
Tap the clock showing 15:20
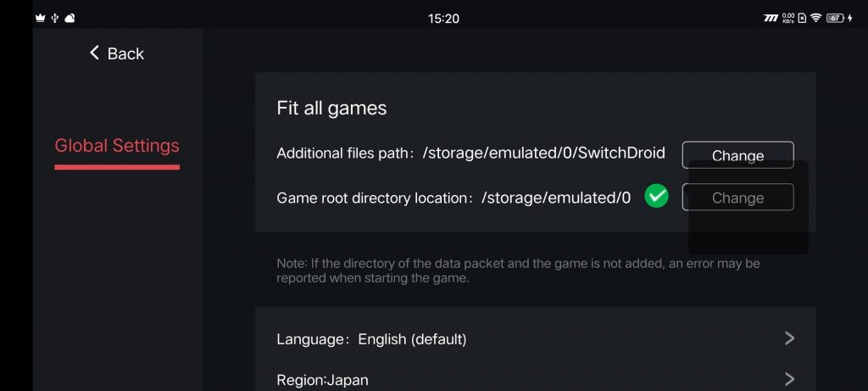click(x=443, y=19)
